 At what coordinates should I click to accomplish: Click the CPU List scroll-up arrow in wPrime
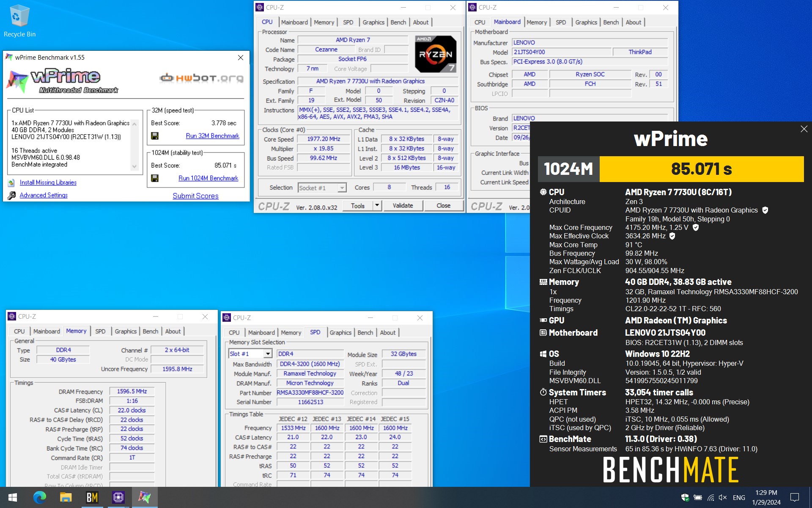pyautogui.click(x=135, y=124)
